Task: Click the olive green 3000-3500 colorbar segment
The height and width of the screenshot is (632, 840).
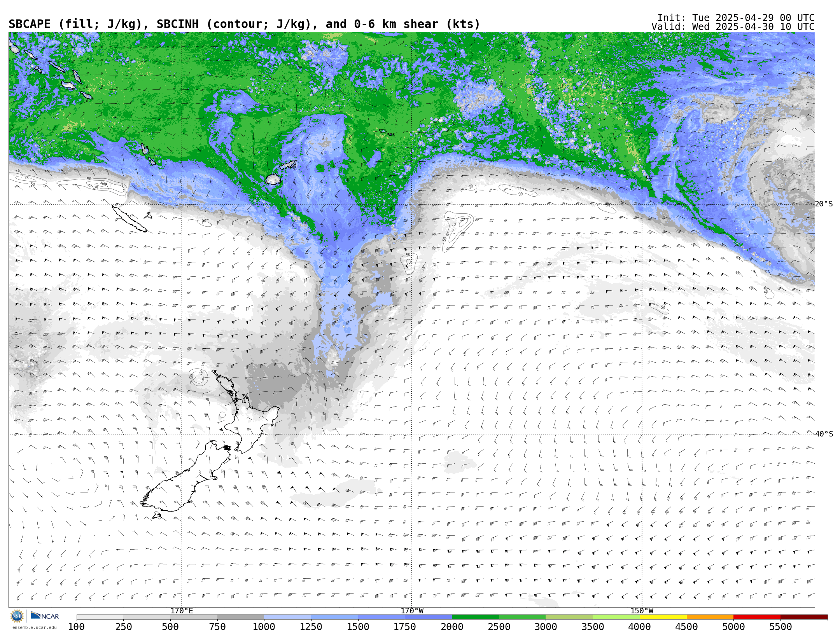Action: 569,617
